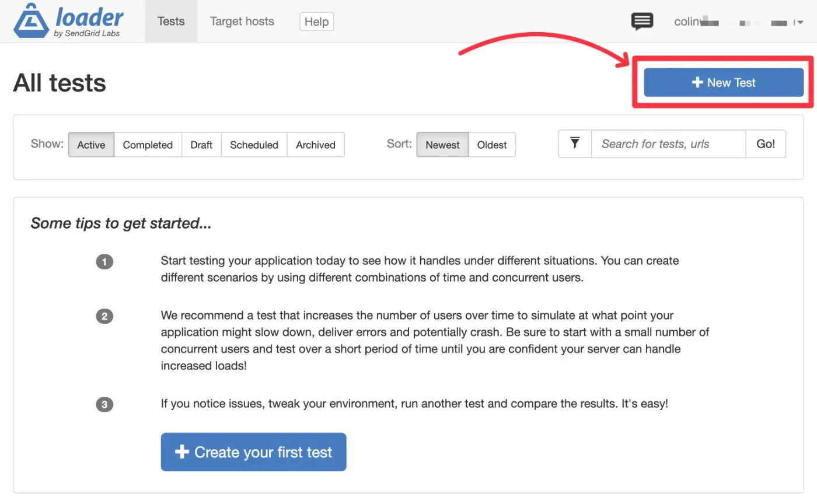Image resolution: width=817 pixels, height=504 pixels.
Task: Show Draft tests
Action: point(201,145)
